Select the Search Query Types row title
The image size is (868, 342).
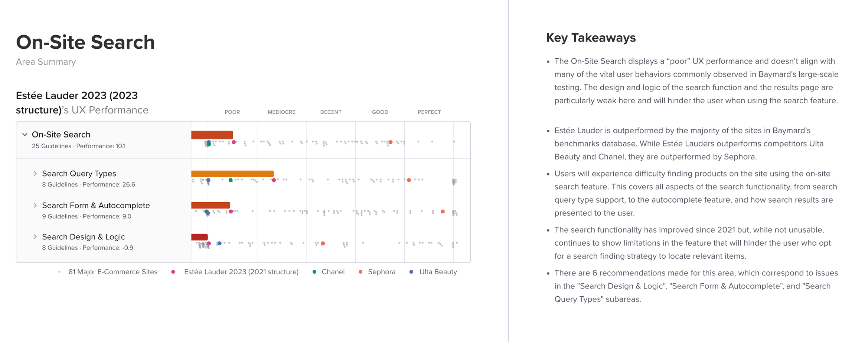[79, 174]
